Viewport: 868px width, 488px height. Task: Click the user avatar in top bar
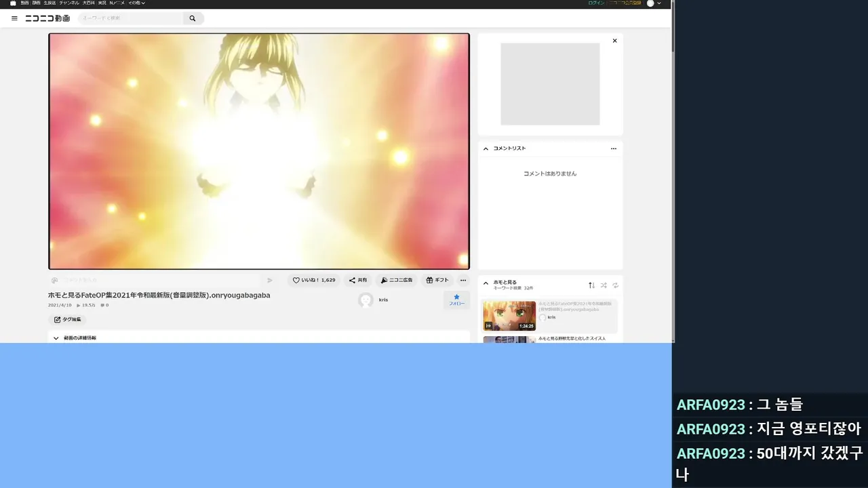[x=650, y=3]
